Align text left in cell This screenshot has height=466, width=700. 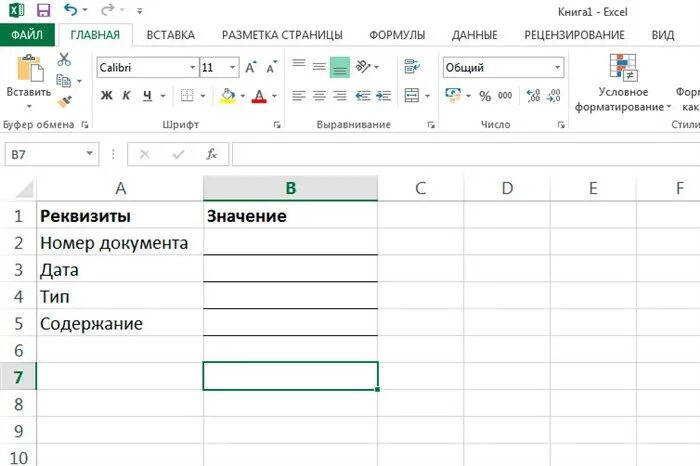299,96
